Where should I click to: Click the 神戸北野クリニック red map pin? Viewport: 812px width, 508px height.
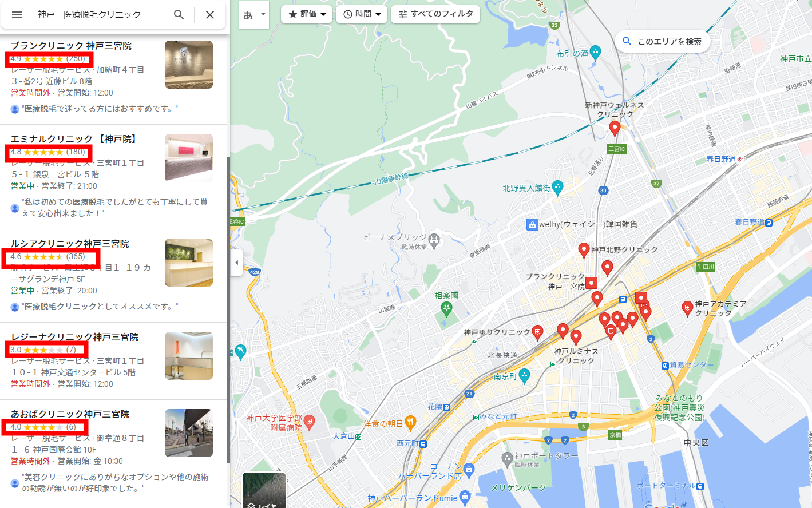pyautogui.click(x=584, y=250)
